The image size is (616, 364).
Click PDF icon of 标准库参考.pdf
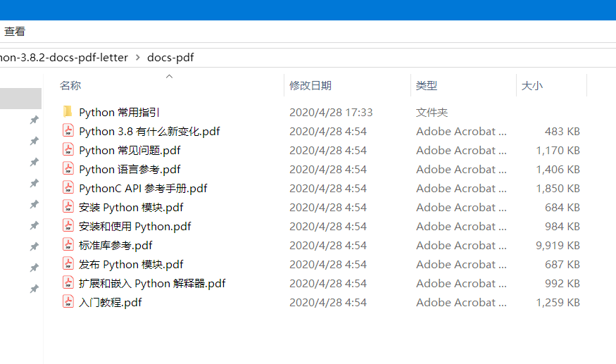(x=68, y=245)
